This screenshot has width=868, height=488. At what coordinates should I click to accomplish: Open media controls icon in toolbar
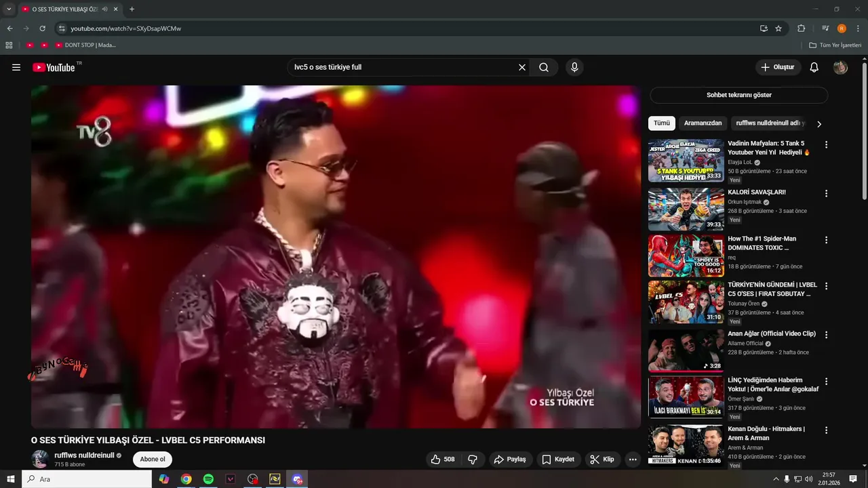825,28
